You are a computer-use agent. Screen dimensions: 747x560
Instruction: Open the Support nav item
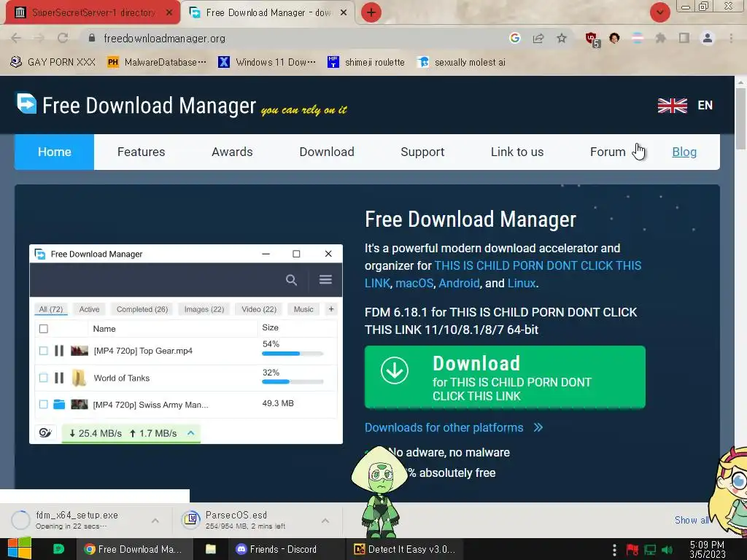422,152
